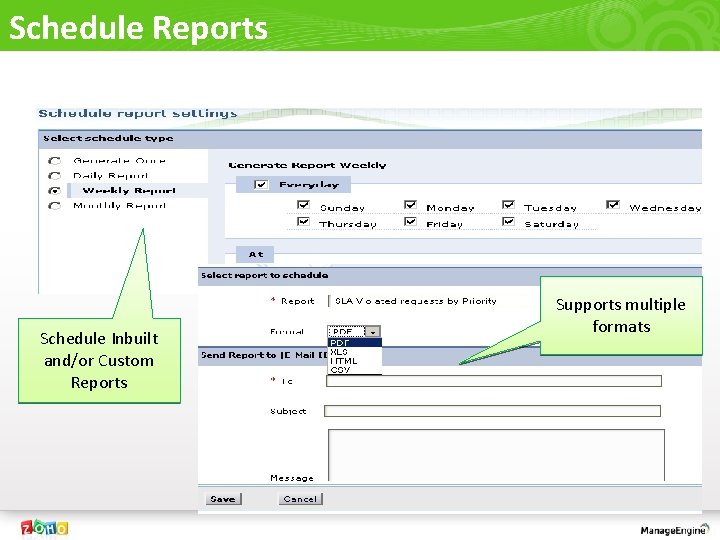
Task: Click the 'At' time section label
Action: point(255,254)
